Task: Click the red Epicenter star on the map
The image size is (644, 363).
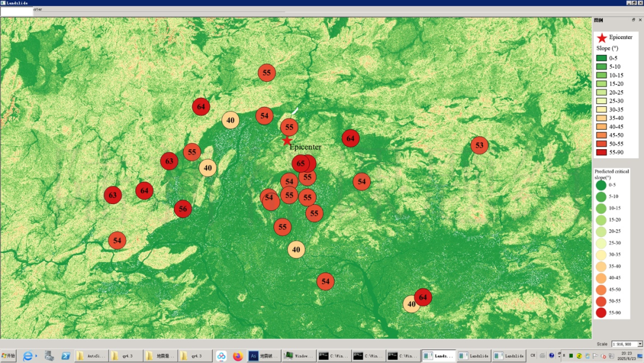Action: (287, 140)
